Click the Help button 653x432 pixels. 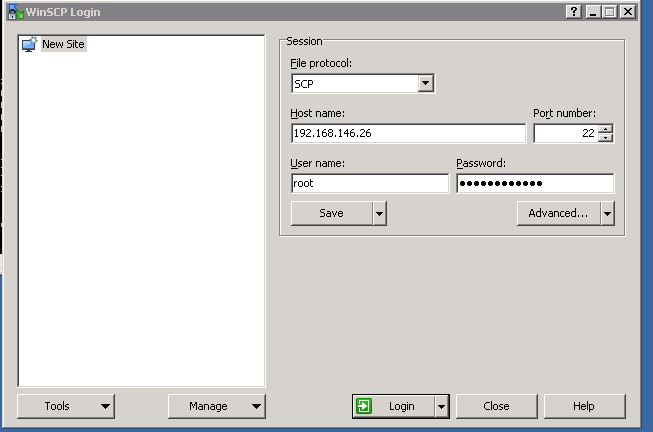pyautogui.click(x=584, y=406)
